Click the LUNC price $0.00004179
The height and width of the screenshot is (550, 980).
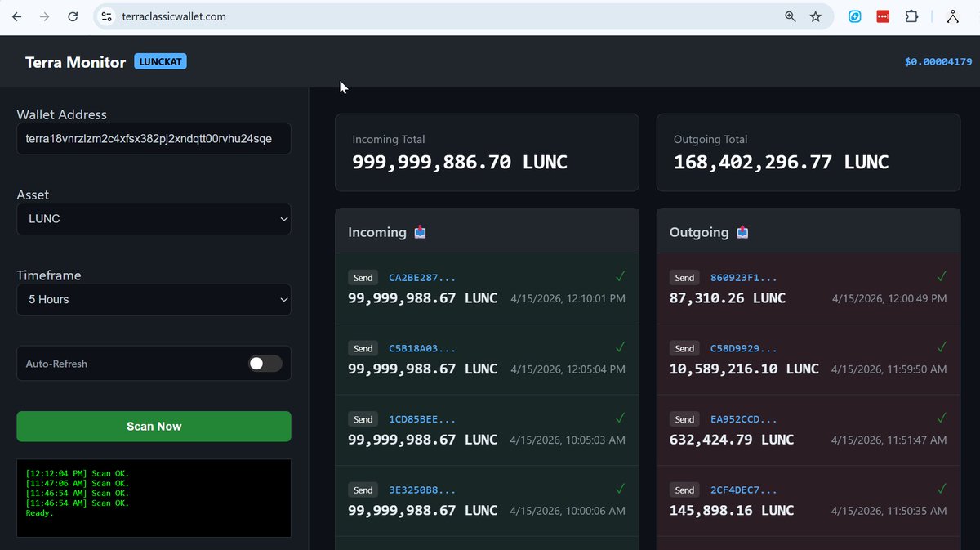[x=938, y=62]
